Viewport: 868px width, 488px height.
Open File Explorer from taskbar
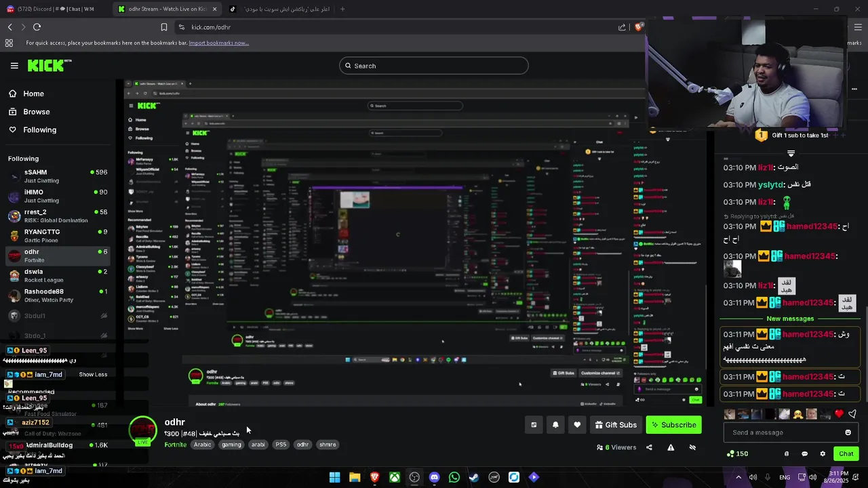(355, 477)
